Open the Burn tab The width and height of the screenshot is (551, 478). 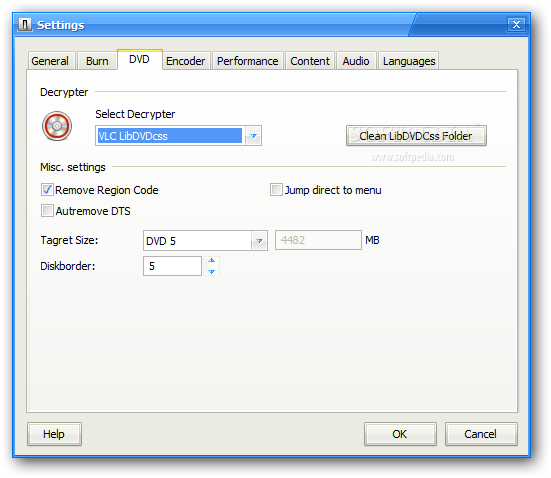(x=97, y=61)
